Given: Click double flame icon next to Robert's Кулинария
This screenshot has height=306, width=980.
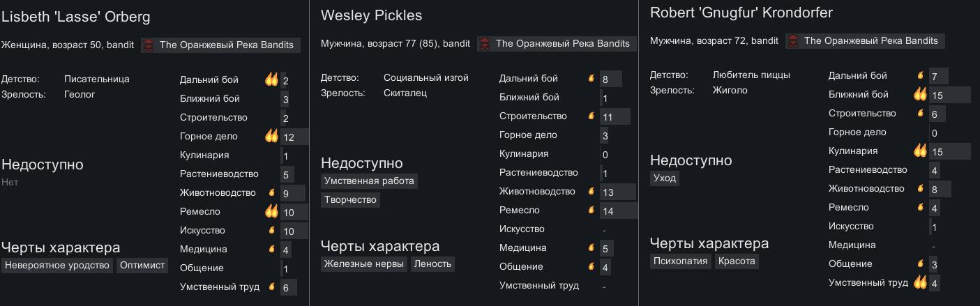Looking at the screenshot, I should click(x=920, y=151).
